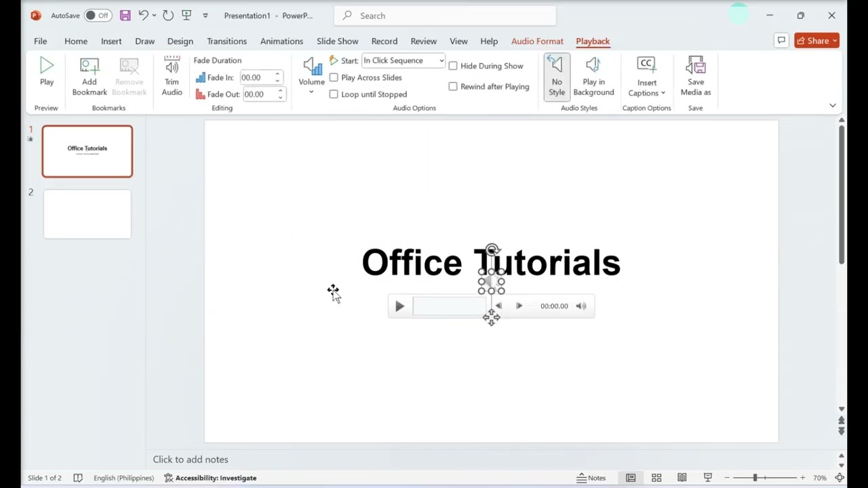Toggle the Notes button in status bar
This screenshot has height=488, width=868.
click(x=591, y=478)
